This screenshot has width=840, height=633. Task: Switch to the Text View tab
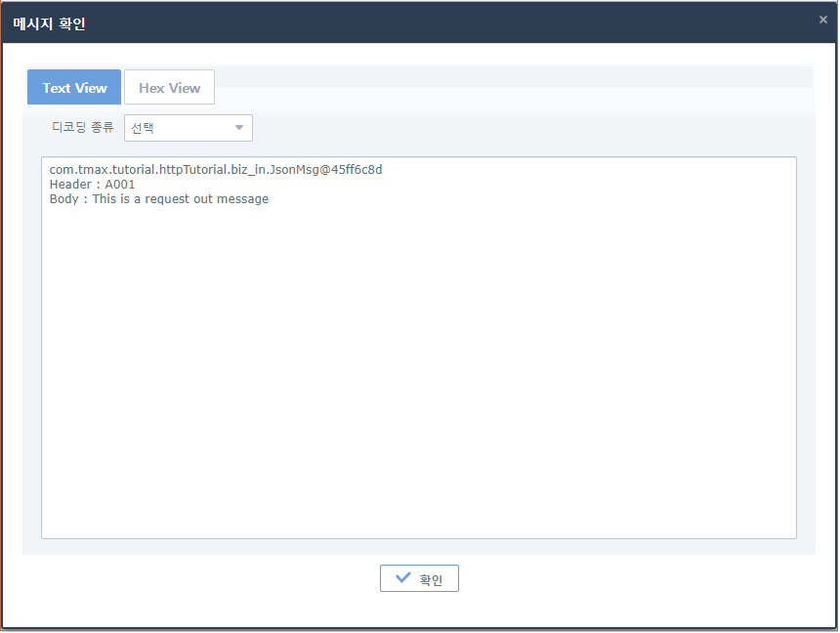pos(74,88)
